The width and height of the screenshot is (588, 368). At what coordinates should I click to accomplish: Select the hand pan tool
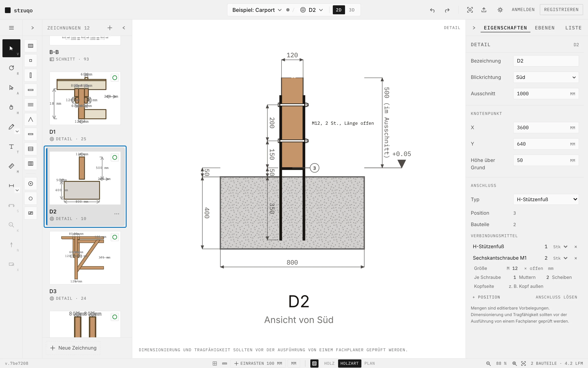[x=11, y=107]
